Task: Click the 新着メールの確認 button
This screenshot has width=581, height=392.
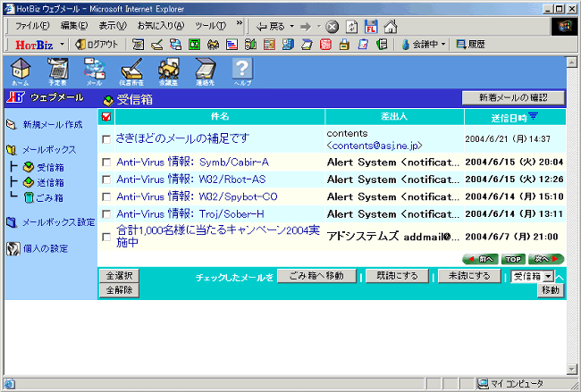Action: pos(513,97)
